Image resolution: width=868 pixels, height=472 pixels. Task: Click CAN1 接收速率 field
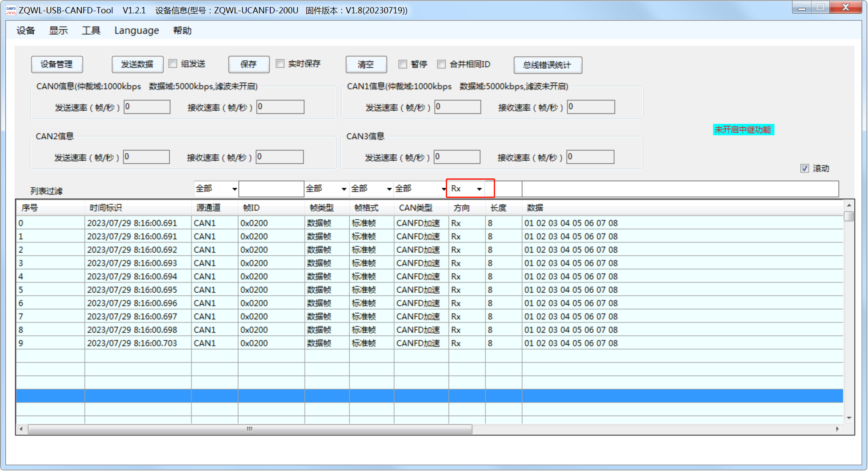pyautogui.click(x=592, y=107)
